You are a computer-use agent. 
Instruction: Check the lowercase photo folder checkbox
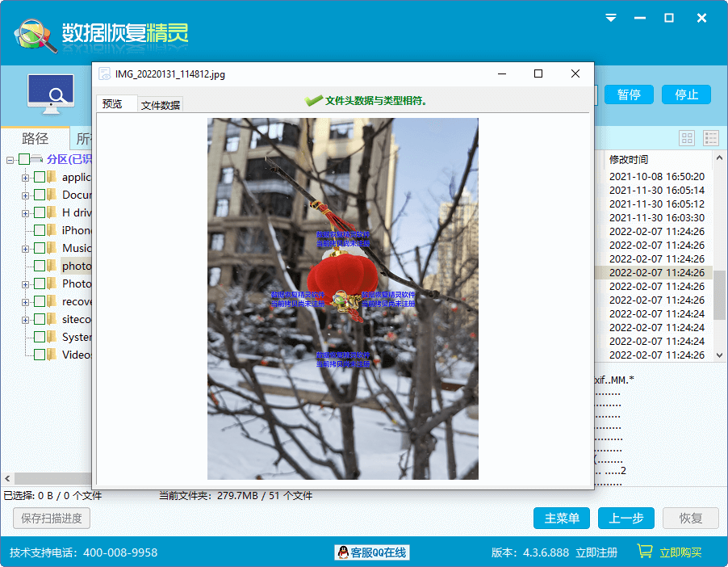coord(40,266)
